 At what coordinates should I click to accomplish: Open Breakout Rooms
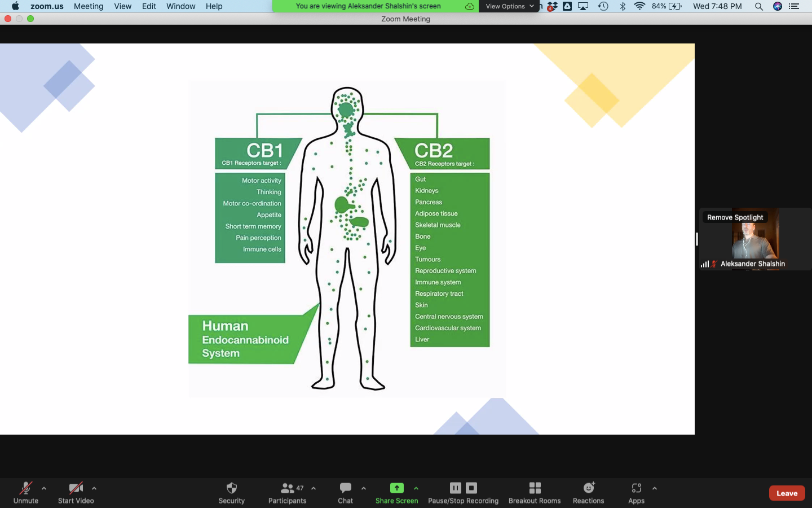(x=535, y=492)
